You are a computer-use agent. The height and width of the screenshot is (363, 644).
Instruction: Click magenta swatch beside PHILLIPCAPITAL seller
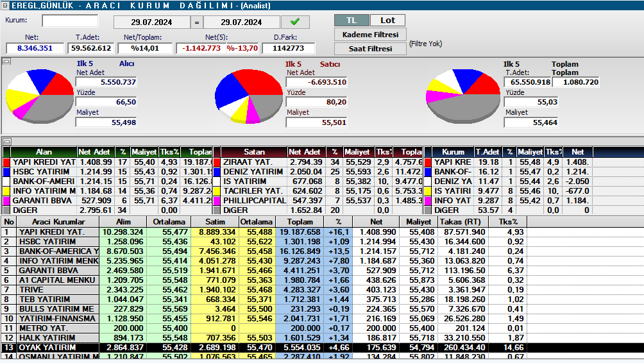coord(217,201)
